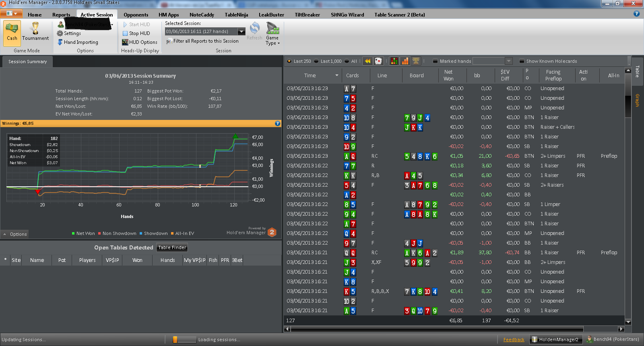The height and width of the screenshot is (346, 644).
Task: Open the Marked hands dropdown
Action: click(508, 61)
